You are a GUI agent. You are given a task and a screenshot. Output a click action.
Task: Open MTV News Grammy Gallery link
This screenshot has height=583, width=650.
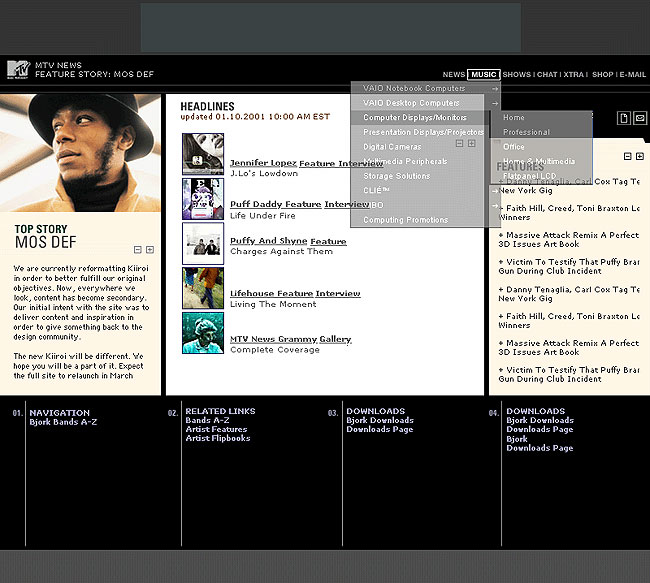pyautogui.click(x=290, y=339)
